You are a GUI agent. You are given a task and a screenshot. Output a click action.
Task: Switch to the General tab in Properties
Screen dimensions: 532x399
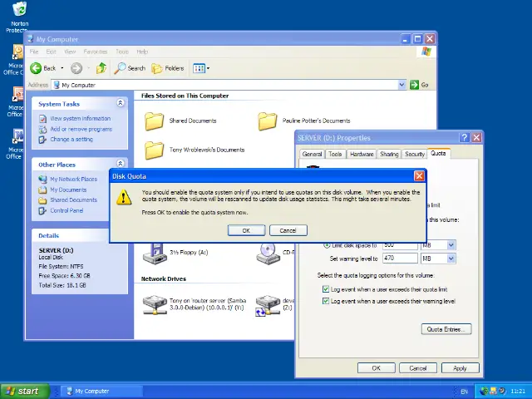(312, 154)
